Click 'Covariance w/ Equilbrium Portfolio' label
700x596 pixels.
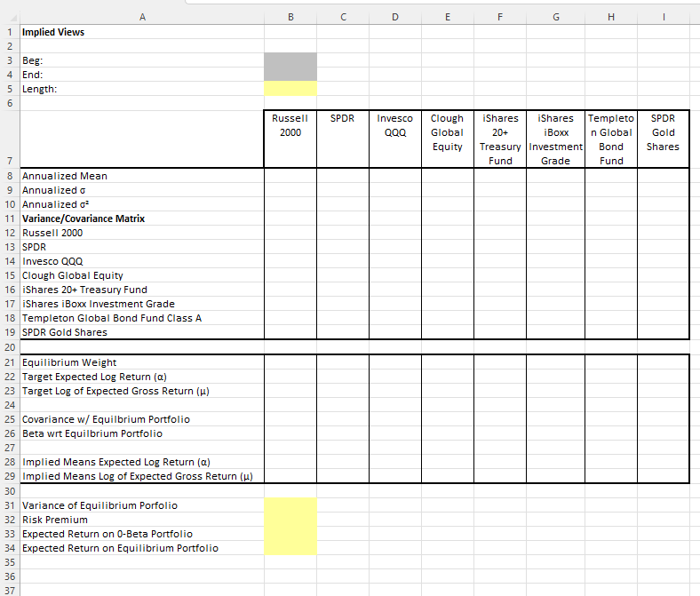(x=142, y=419)
